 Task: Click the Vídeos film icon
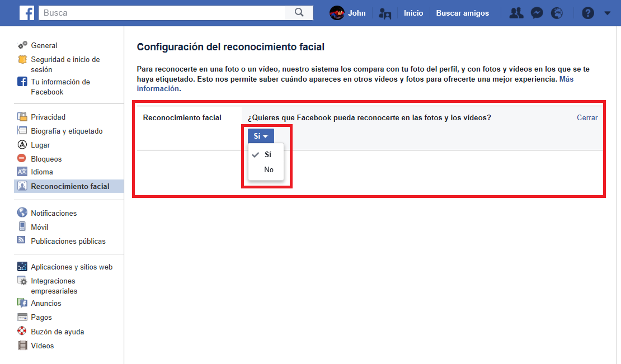tap(23, 346)
